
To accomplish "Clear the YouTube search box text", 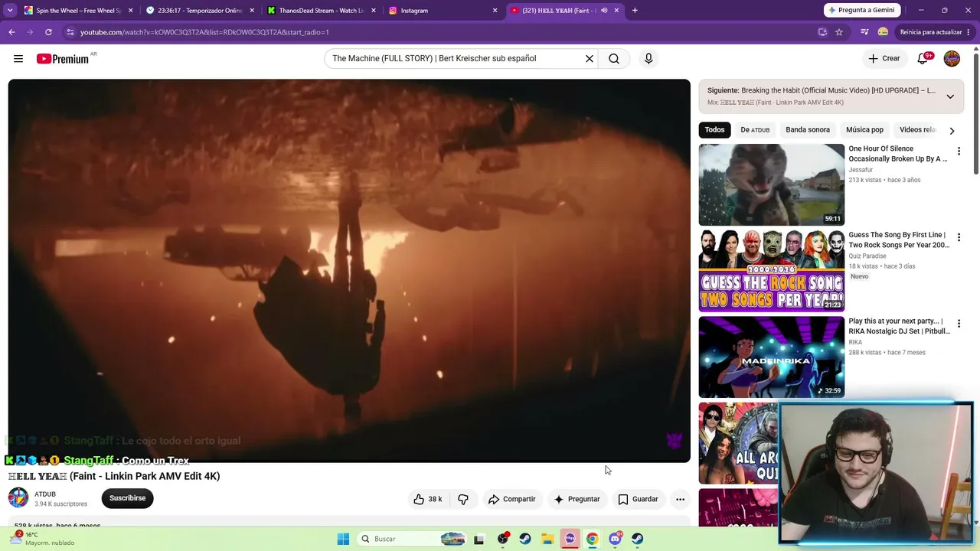I will [x=590, y=59].
